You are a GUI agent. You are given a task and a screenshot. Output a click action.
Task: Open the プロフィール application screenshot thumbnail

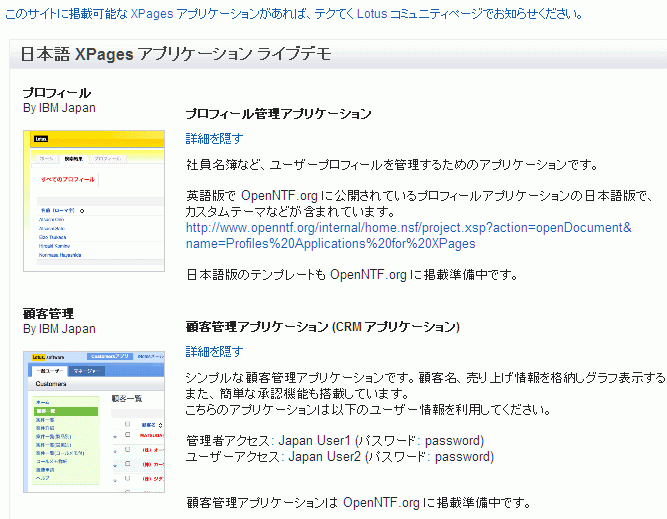[94, 201]
